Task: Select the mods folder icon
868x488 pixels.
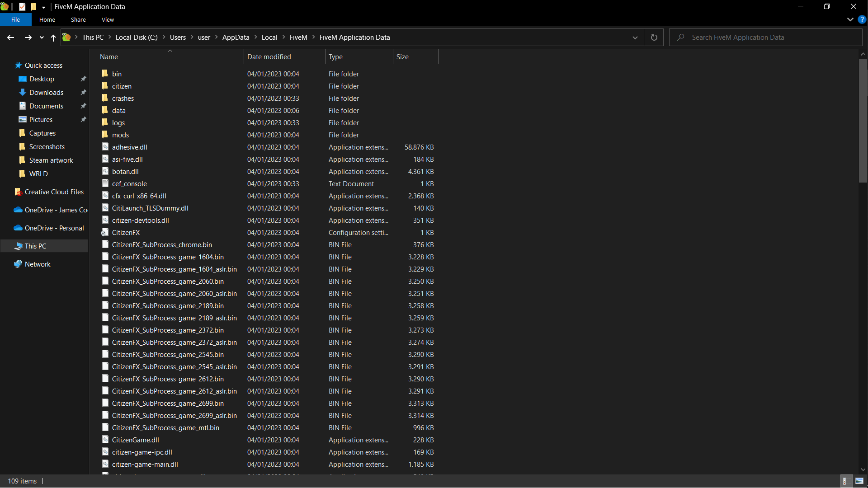Action: (x=105, y=135)
